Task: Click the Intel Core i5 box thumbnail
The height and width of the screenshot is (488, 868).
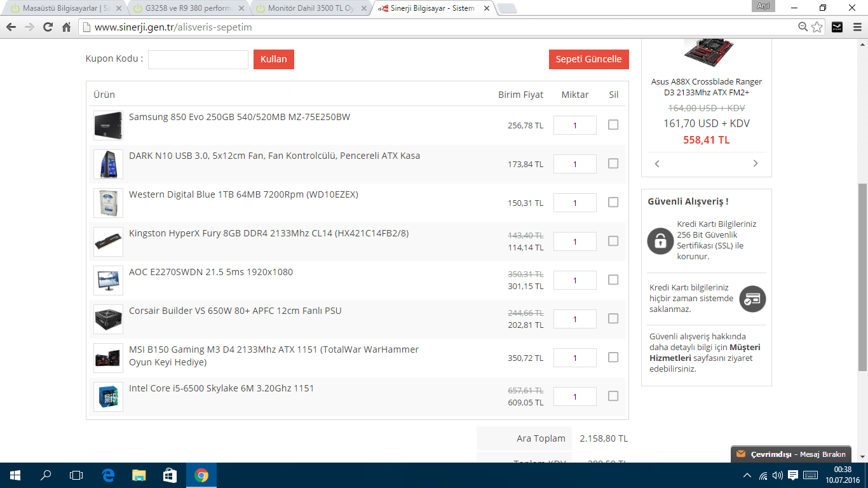Action: click(x=108, y=396)
